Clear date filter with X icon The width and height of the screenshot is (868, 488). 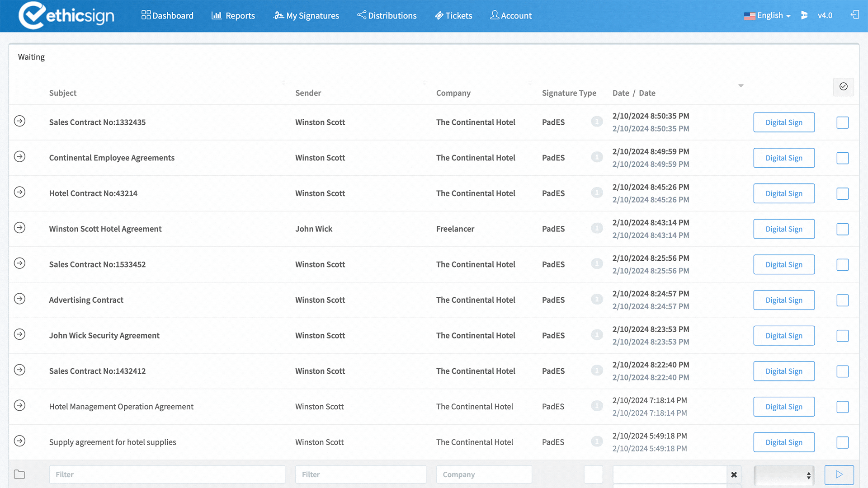[734, 474]
